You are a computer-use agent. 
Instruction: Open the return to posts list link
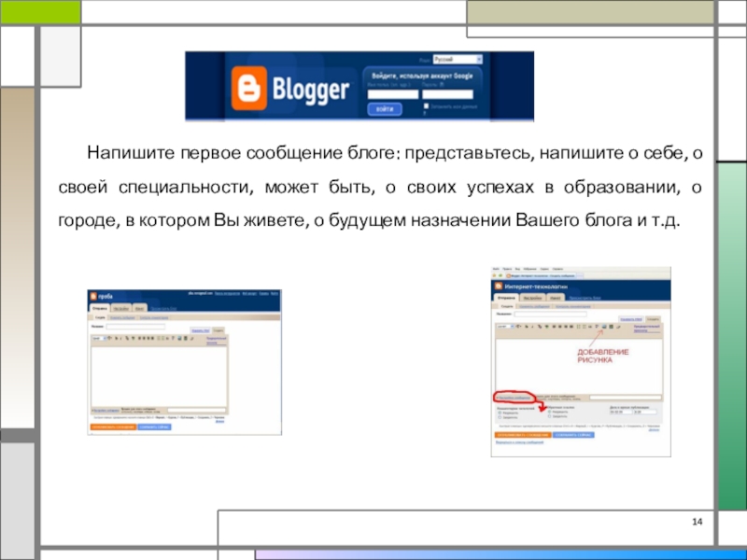tap(520, 441)
